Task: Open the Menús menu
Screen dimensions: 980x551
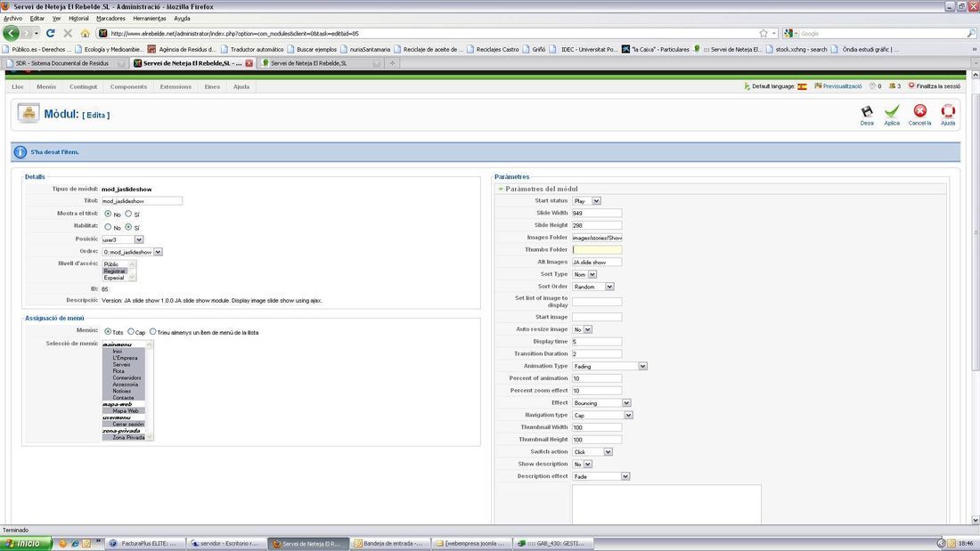Action: pos(46,87)
